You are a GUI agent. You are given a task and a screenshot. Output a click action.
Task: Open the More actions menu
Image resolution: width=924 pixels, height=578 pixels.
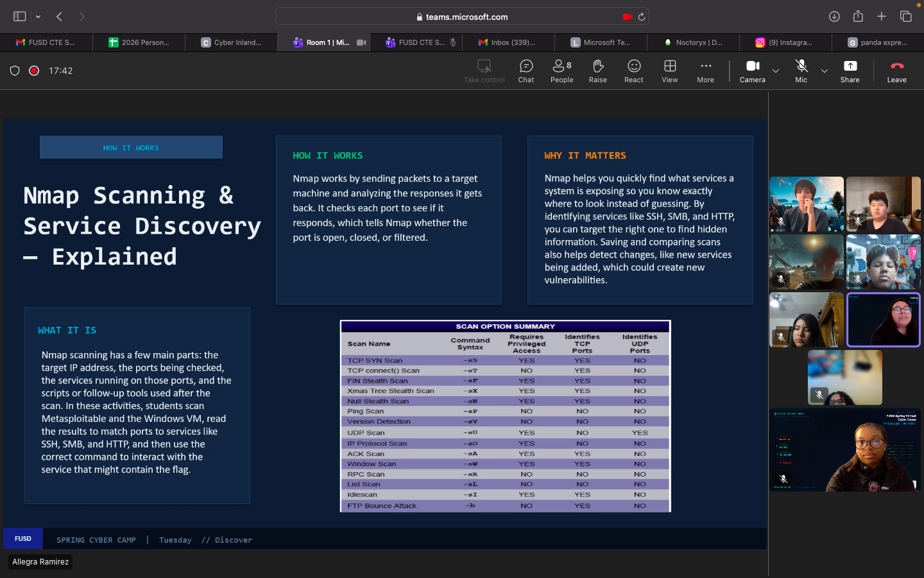[x=705, y=71]
